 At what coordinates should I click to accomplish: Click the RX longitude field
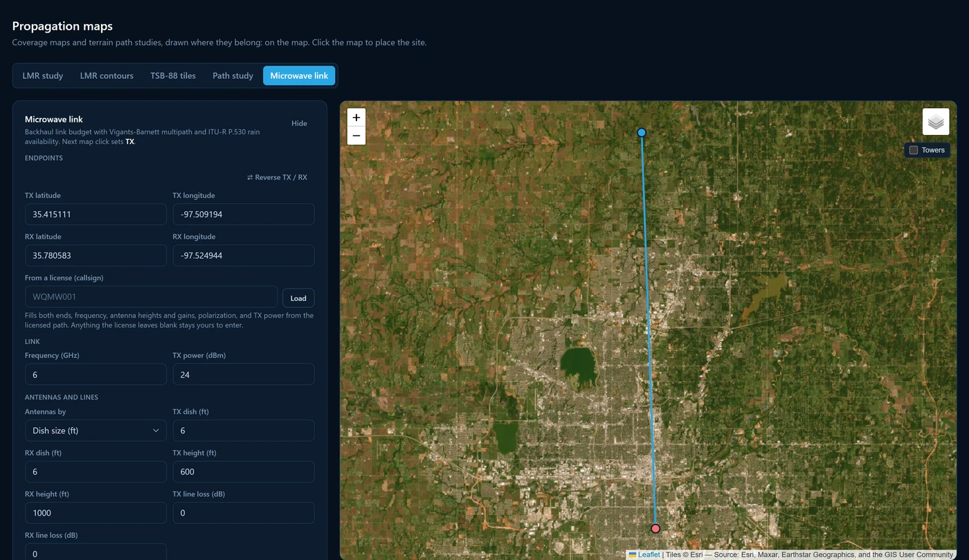click(244, 255)
